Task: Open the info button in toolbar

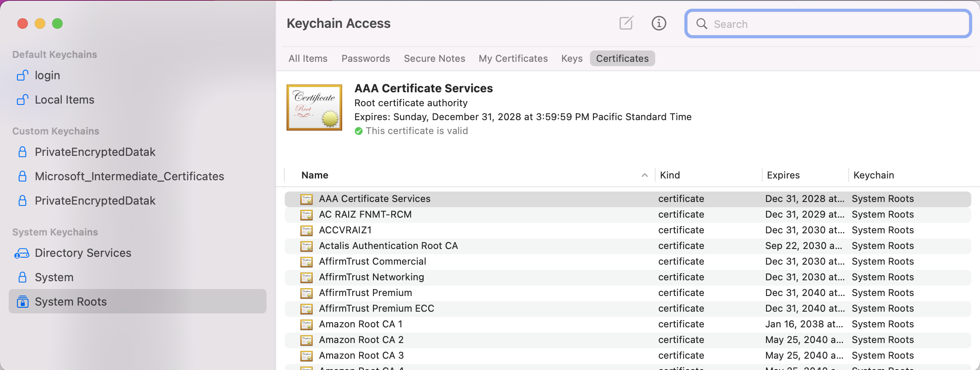Action: 659,23
